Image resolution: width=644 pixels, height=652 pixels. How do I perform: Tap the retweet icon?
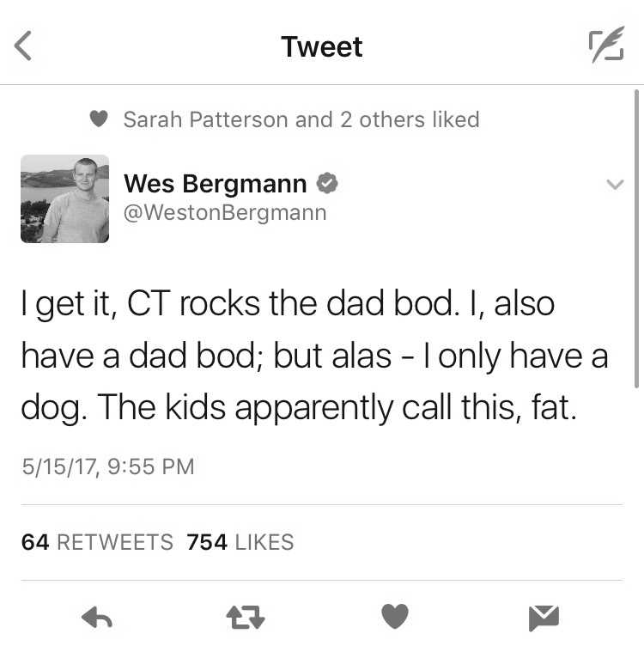(246, 617)
